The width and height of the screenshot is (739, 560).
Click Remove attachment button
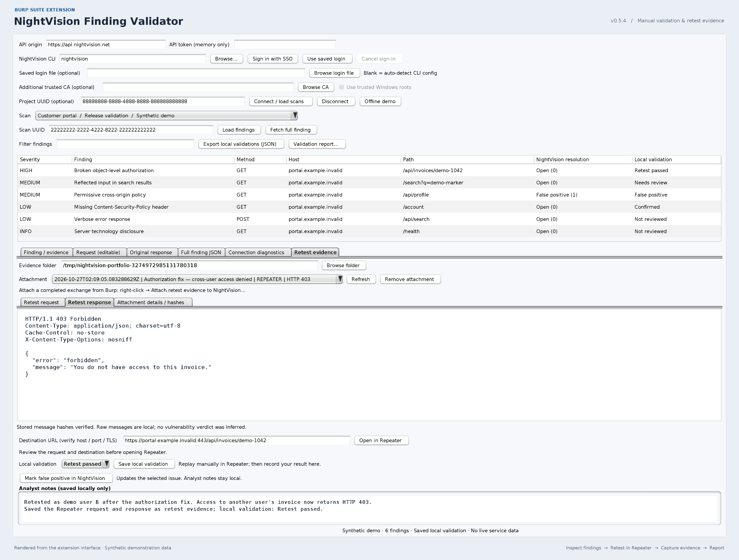(x=410, y=279)
